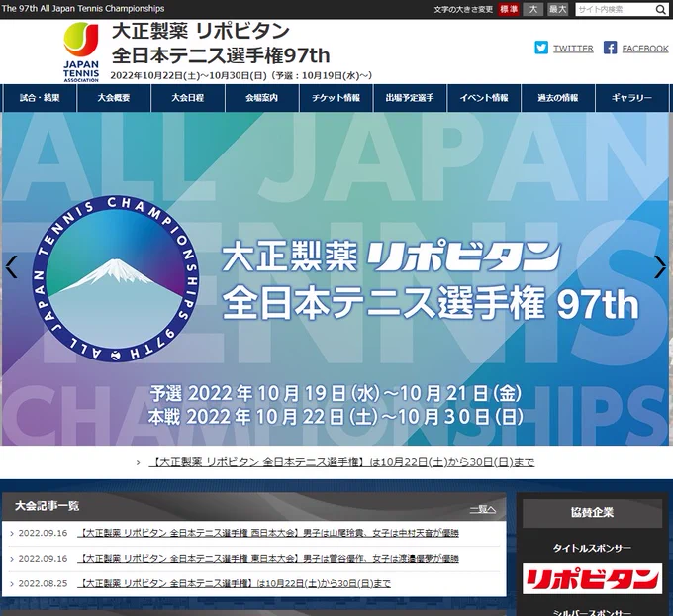Open the 2022.08.25 article link
The image size is (673, 616).
[234, 583]
